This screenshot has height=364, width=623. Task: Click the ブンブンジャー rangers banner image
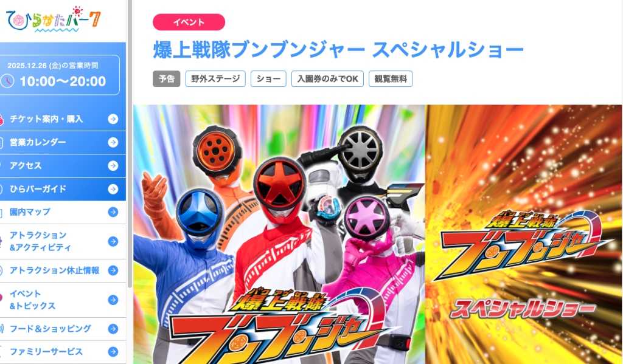(x=377, y=234)
